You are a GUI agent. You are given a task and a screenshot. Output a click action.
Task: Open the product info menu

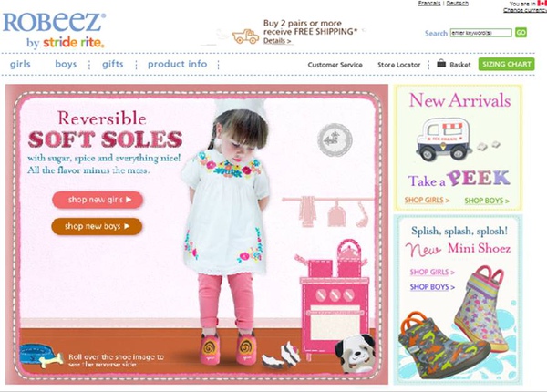[177, 64]
